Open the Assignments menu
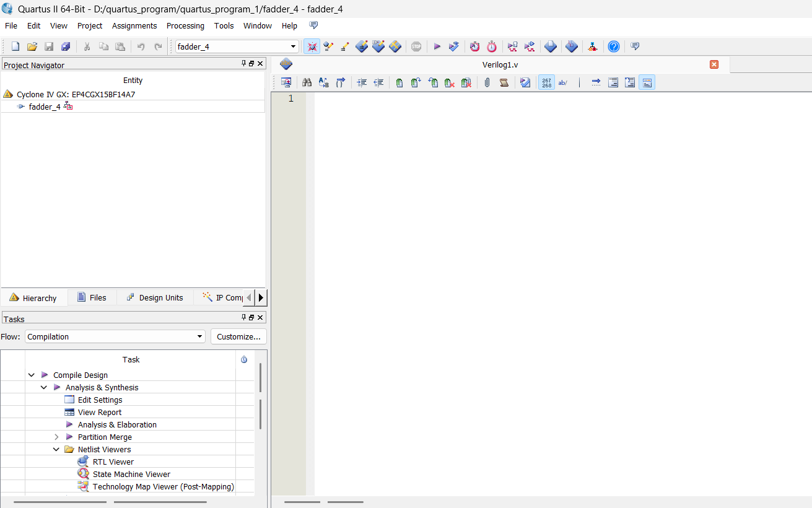This screenshot has height=508, width=812. click(x=134, y=25)
